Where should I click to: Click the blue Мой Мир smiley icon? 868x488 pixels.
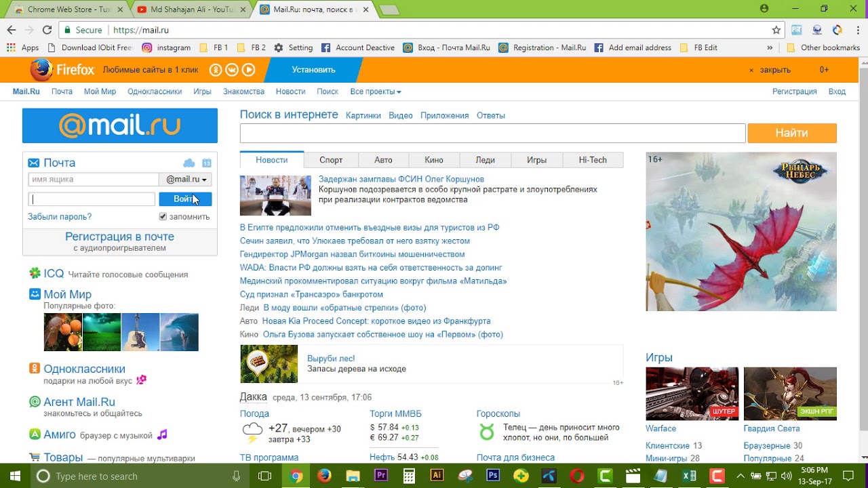point(35,294)
